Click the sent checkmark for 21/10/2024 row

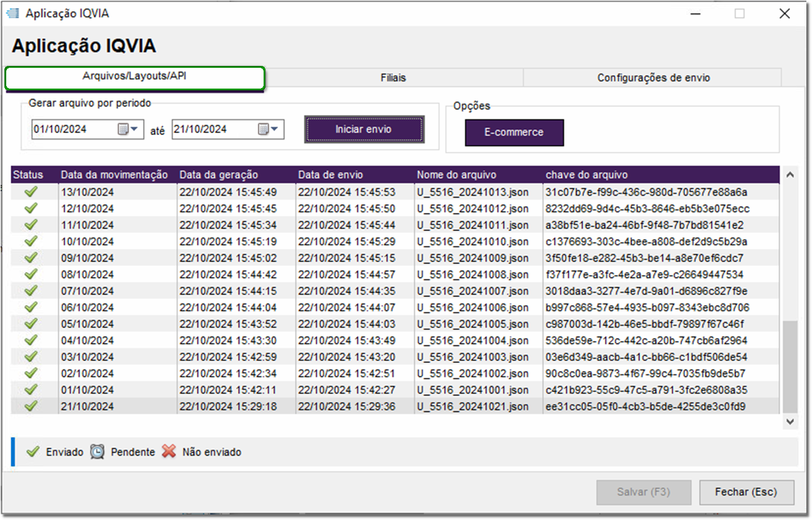[31, 406]
